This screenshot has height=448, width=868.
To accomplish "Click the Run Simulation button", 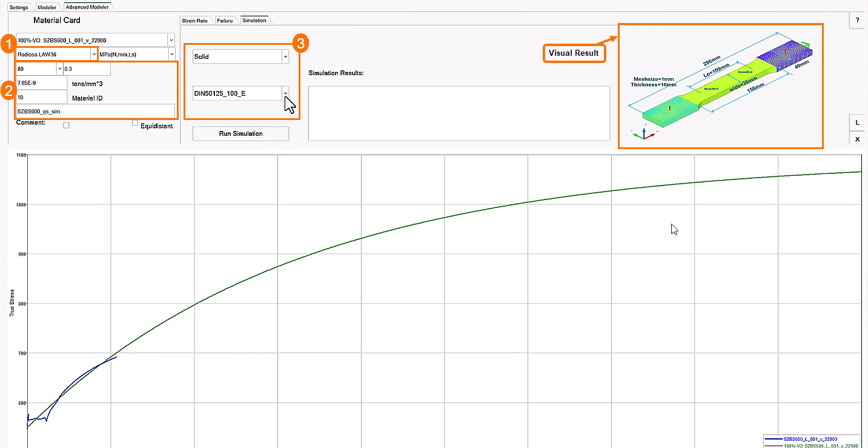I will click(240, 133).
